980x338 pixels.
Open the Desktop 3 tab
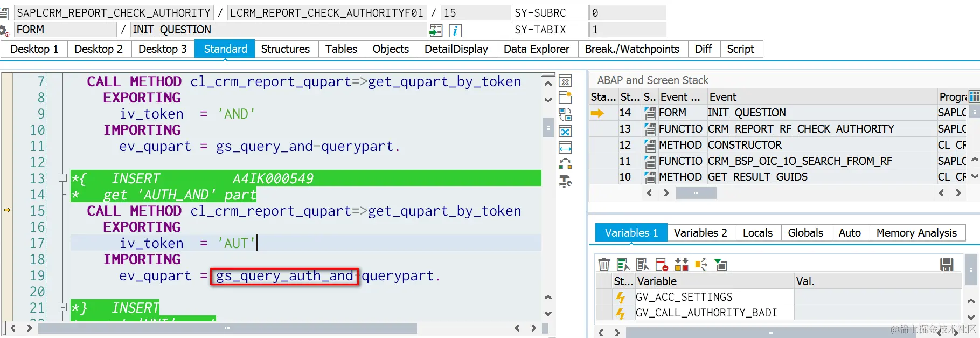pos(163,49)
